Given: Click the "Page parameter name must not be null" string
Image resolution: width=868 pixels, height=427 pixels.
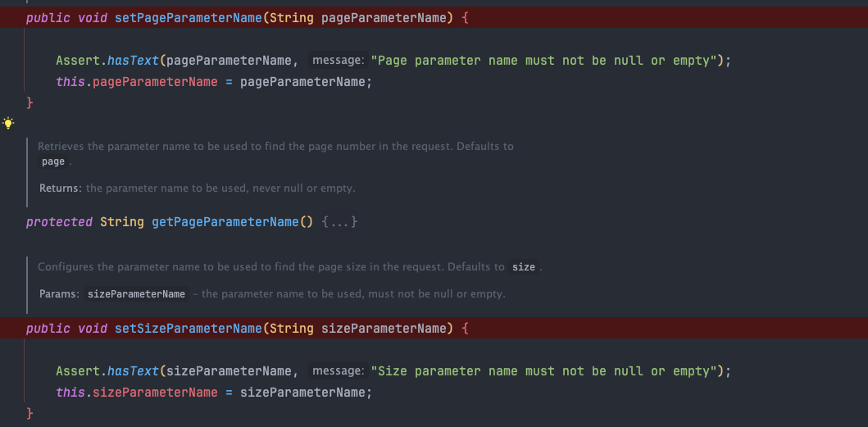Looking at the screenshot, I should point(543,61).
